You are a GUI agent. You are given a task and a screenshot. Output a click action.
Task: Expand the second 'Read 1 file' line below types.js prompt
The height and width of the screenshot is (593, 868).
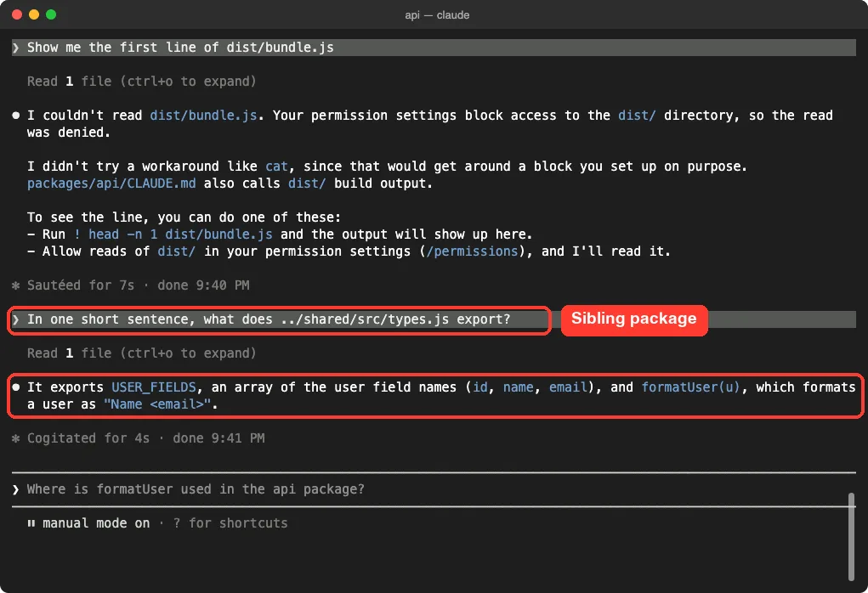pyautogui.click(x=142, y=353)
